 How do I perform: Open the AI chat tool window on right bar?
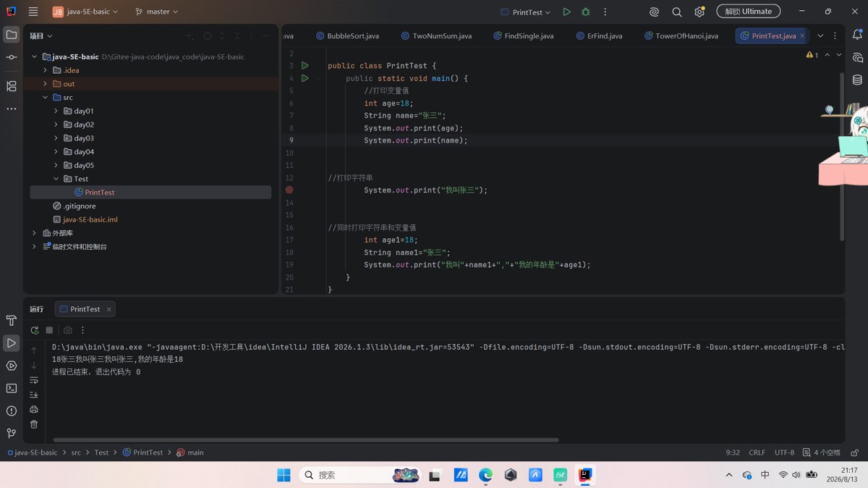pos(857,57)
